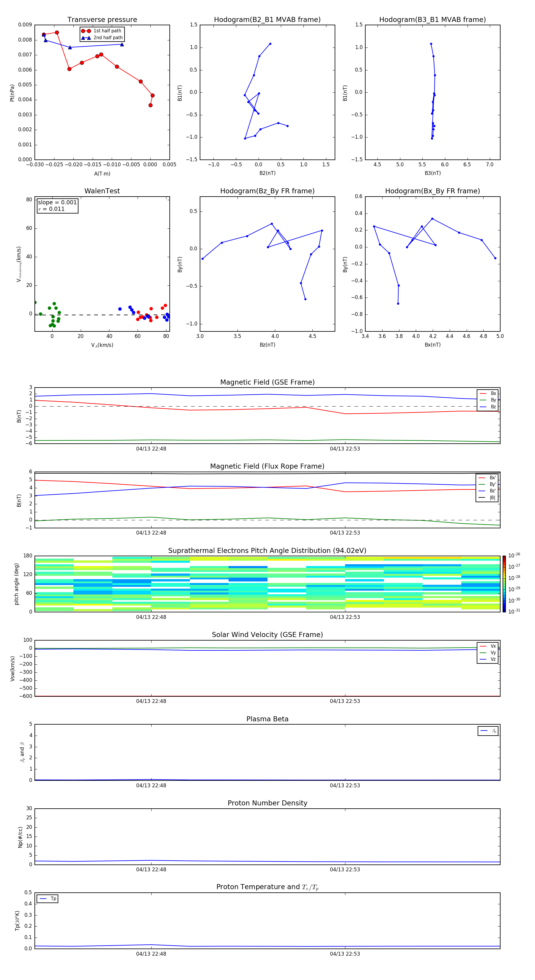
Task: Click the 'Pt(nPa)' axis label
Action: (x=12, y=93)
